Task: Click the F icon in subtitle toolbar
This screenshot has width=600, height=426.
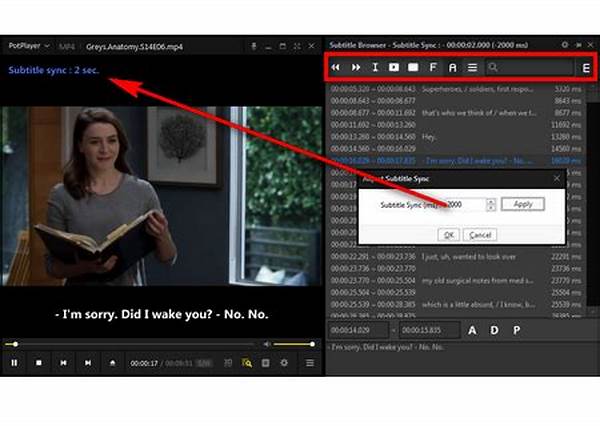Action: 433,67
